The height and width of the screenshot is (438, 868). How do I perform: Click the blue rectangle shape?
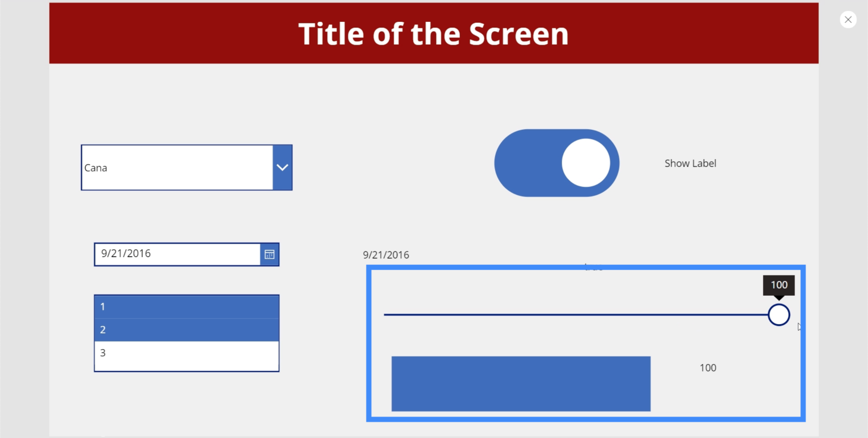click(x=521, y=384)
